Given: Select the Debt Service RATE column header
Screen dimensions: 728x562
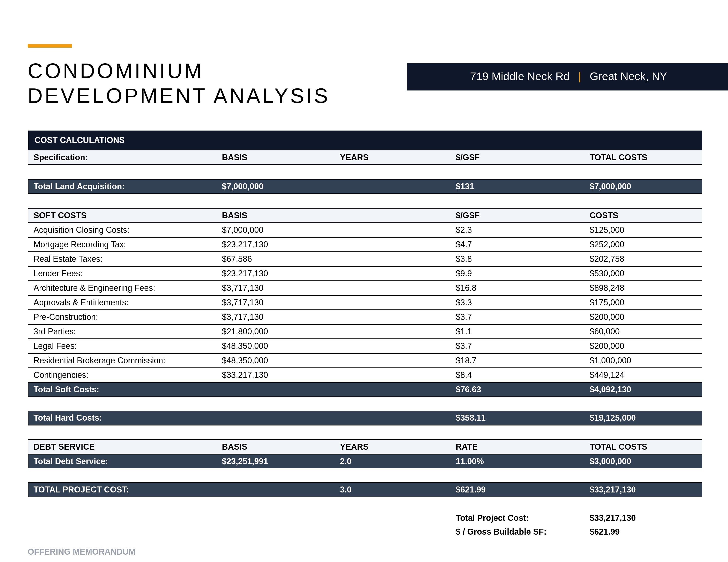Looking at the screenshot, I should (466, 447).
